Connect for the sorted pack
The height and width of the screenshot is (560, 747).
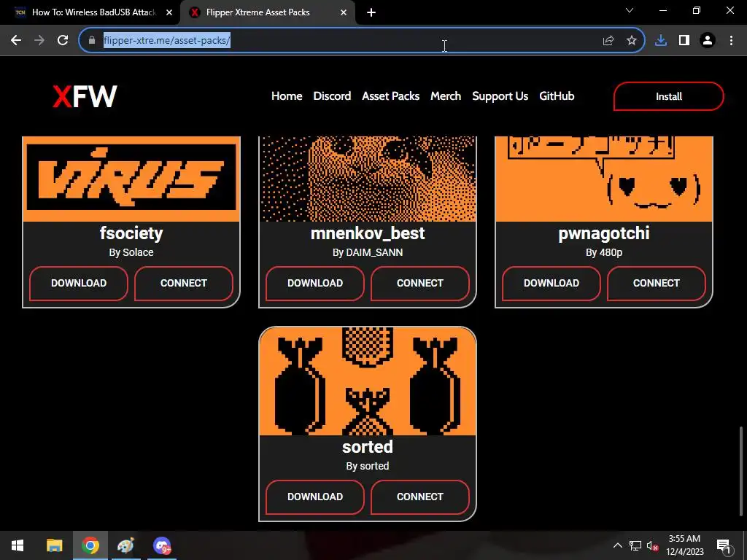[x=420, y=497]
